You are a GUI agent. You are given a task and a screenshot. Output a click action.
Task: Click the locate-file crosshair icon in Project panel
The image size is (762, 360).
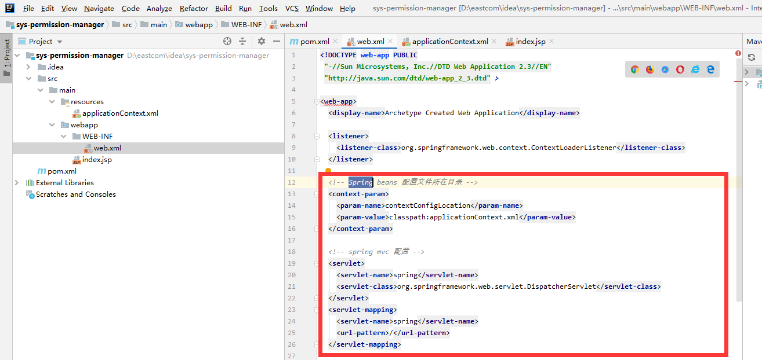pyautogui.click(x=227, y=41)
